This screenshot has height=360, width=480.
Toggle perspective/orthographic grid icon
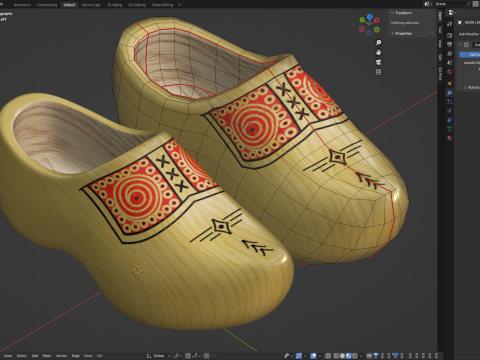pyautogui.click(x=378, y=72)
